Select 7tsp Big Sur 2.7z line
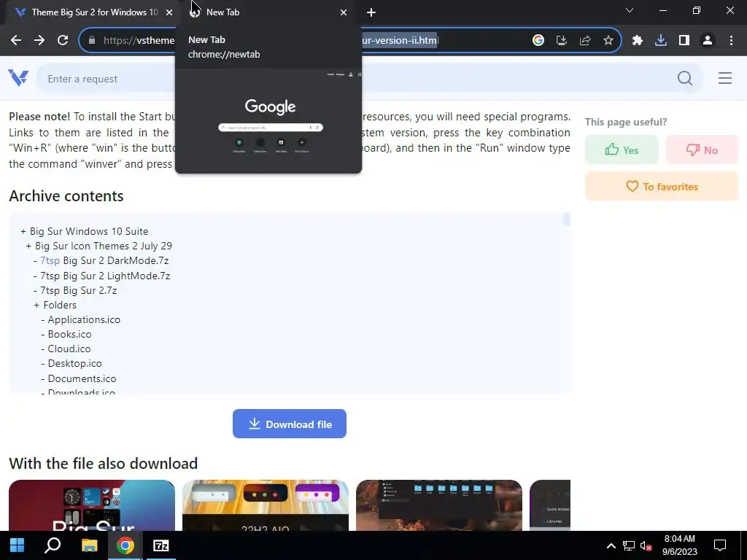This screenshot has height=560, width=747. click(75, 290)
